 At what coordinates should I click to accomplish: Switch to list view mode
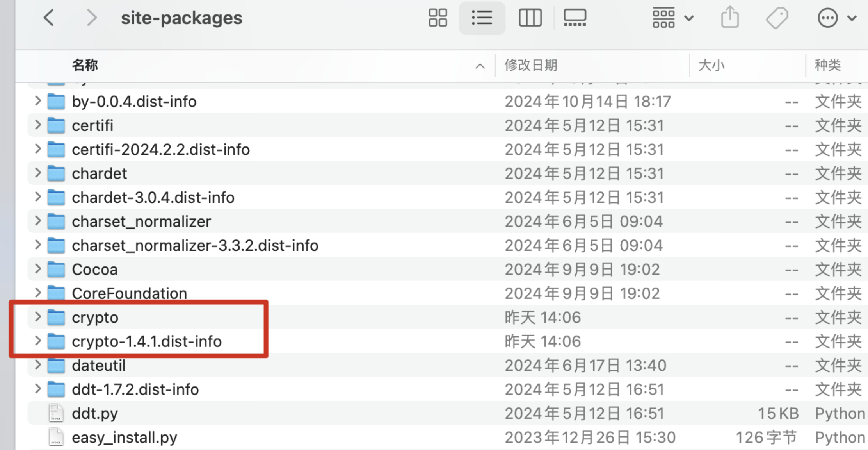tap(482, 18)
